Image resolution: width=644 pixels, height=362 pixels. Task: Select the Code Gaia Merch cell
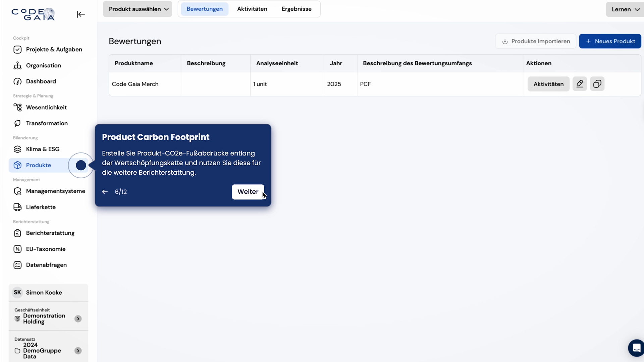145,84
